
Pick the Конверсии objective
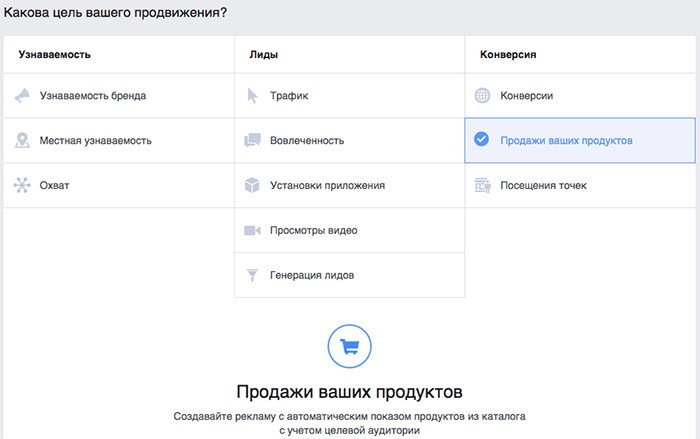tap(580, 96)
